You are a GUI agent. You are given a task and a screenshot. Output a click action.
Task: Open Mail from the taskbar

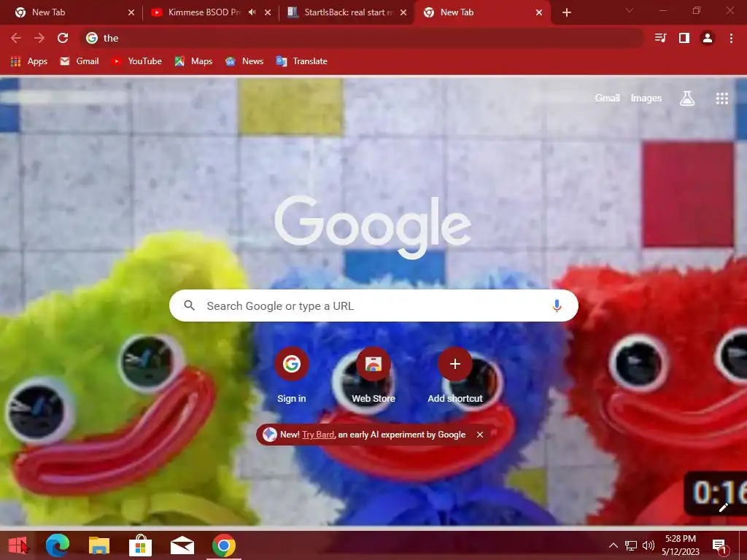182,545
